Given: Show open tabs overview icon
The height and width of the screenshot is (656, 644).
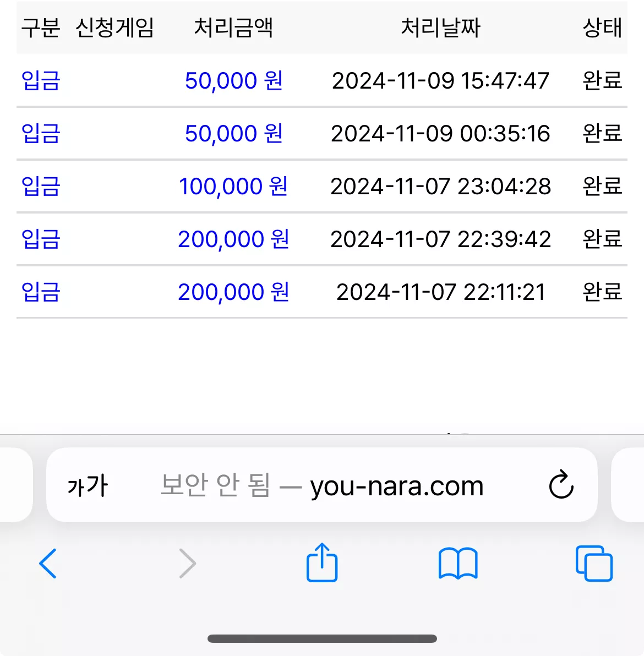Looking at the screenshot, I should coord(594,563).
